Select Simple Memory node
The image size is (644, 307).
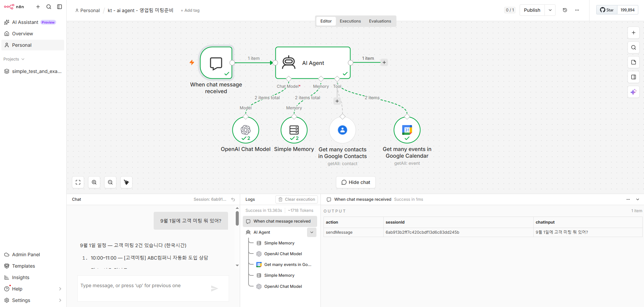294,130
